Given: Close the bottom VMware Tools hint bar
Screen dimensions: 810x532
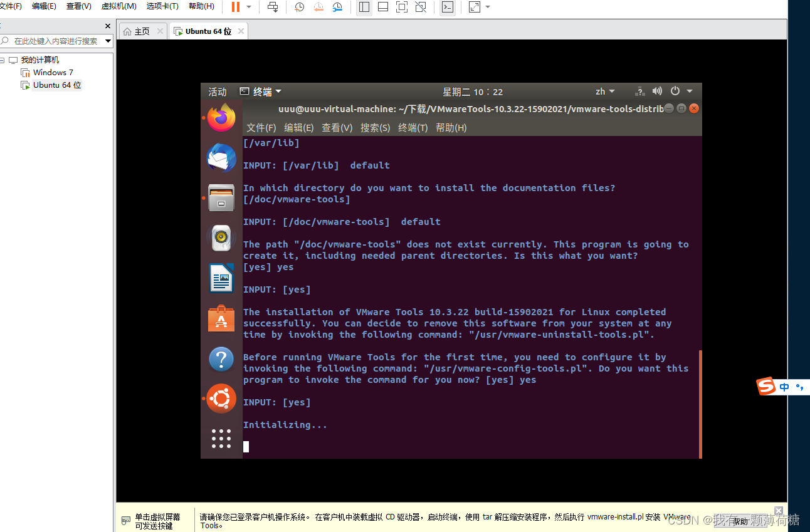Looking at the screenshot, I should 779,511.
